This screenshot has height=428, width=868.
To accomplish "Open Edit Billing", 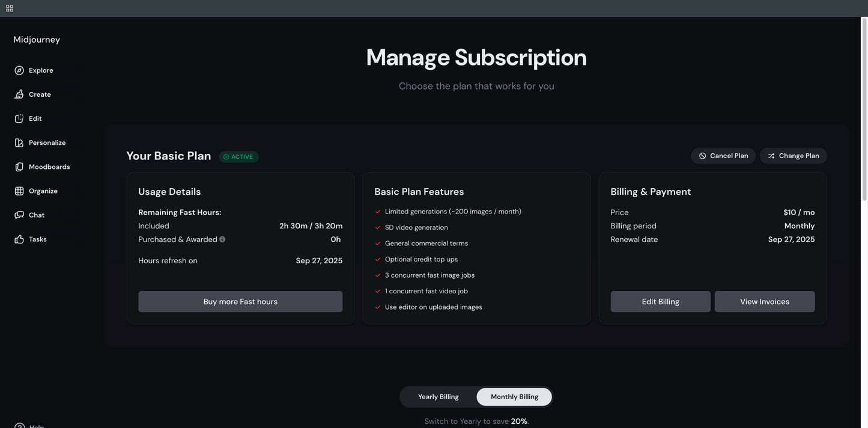I will click(x=660, y=302).
